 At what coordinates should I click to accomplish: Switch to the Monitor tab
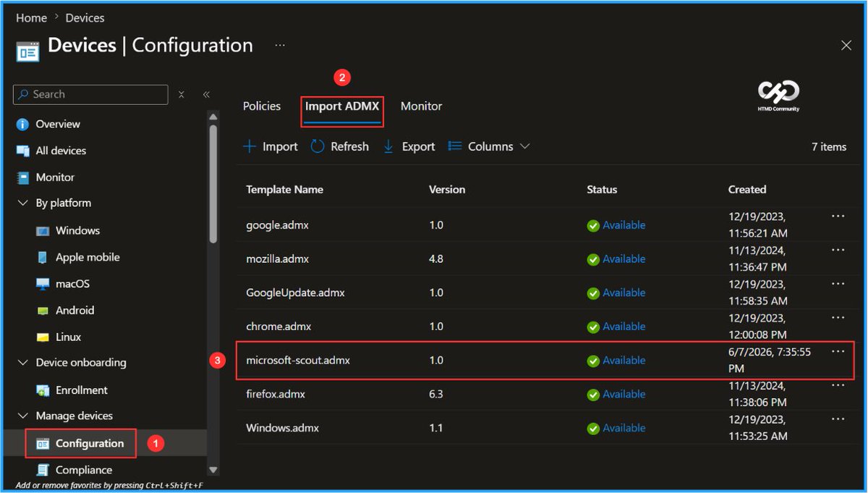coord(421,106)
